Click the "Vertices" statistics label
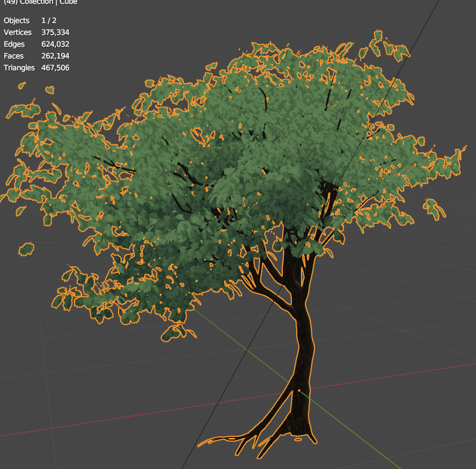The height and width of the screenshot is (469, 476). [18, 33]
